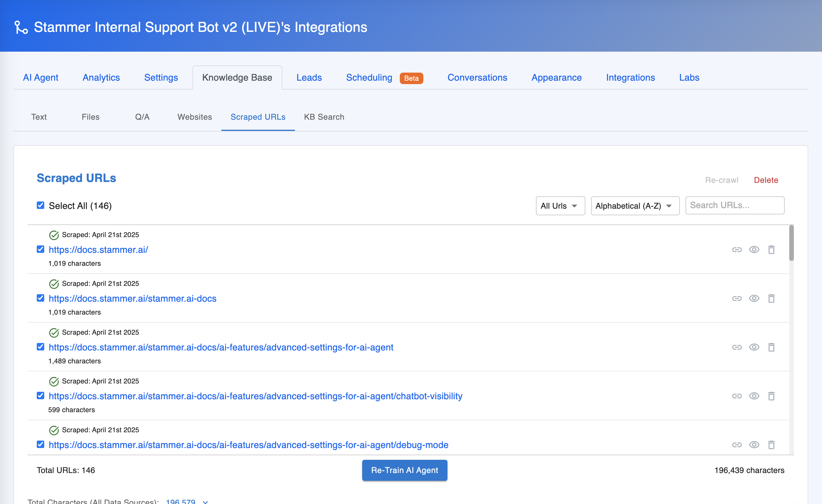The height and width of the screenshot is (504, 822).
Task: Open the debug-mode URL link
Action: click(x=248, y=445)
